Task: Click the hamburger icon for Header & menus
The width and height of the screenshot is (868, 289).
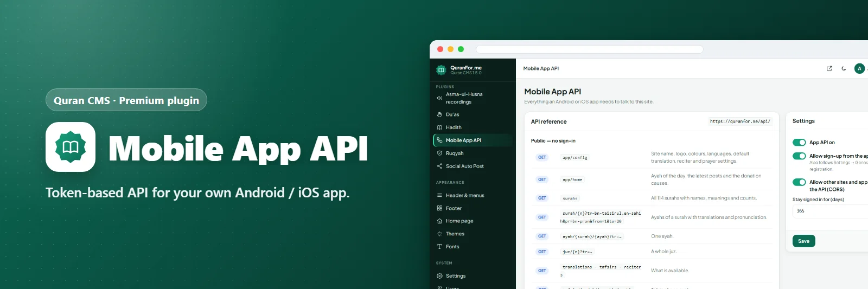Action: coord(439,195)
